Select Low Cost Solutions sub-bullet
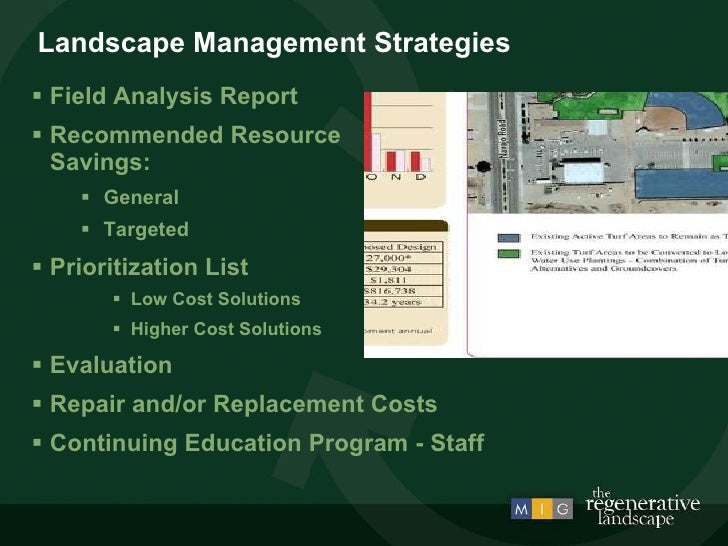728x546 pixels. point(215,299)
